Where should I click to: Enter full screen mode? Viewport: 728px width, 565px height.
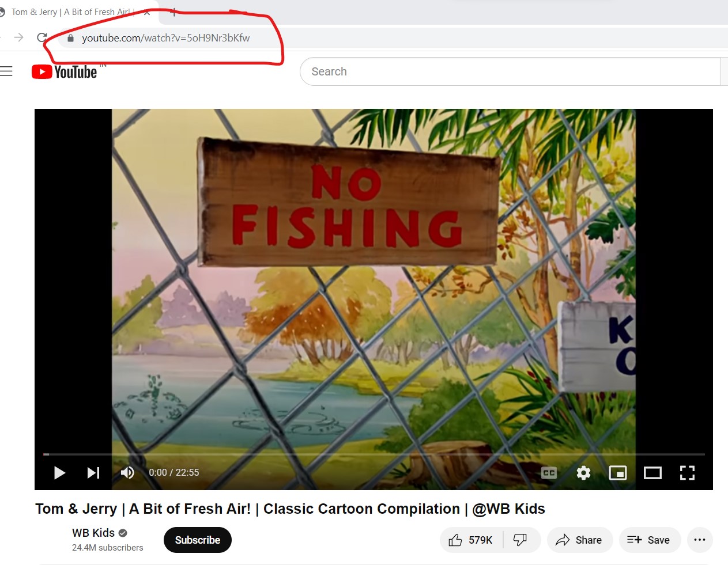click(687, 473)
